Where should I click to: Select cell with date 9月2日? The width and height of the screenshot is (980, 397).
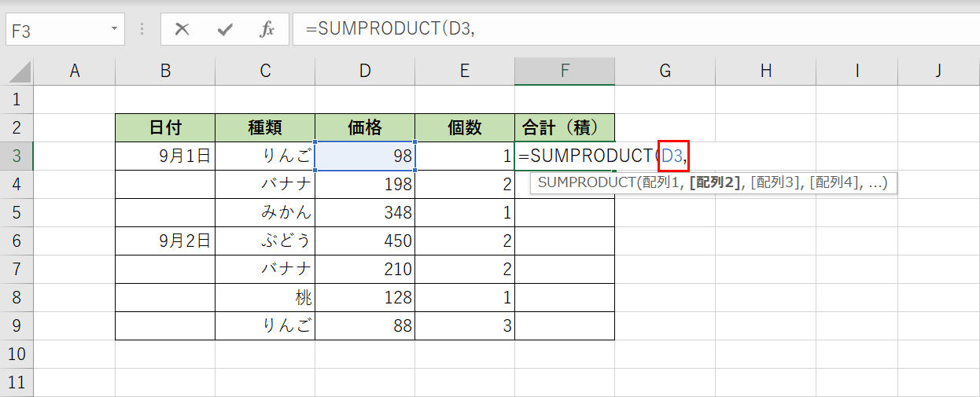tap(165, 241)
